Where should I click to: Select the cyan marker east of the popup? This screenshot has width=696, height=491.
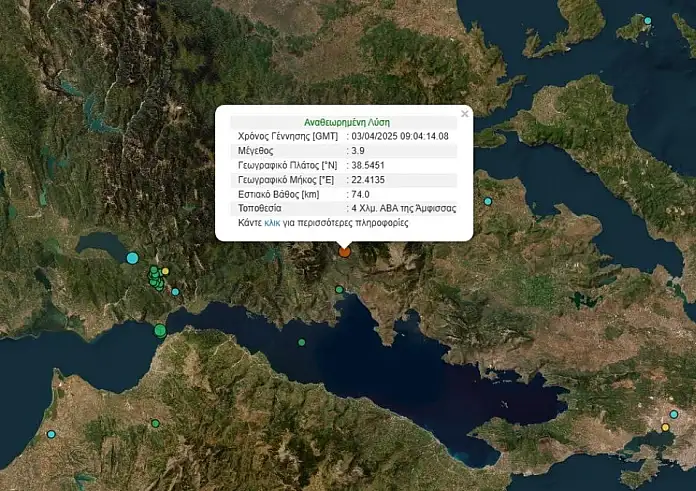(x=488, y=202)
